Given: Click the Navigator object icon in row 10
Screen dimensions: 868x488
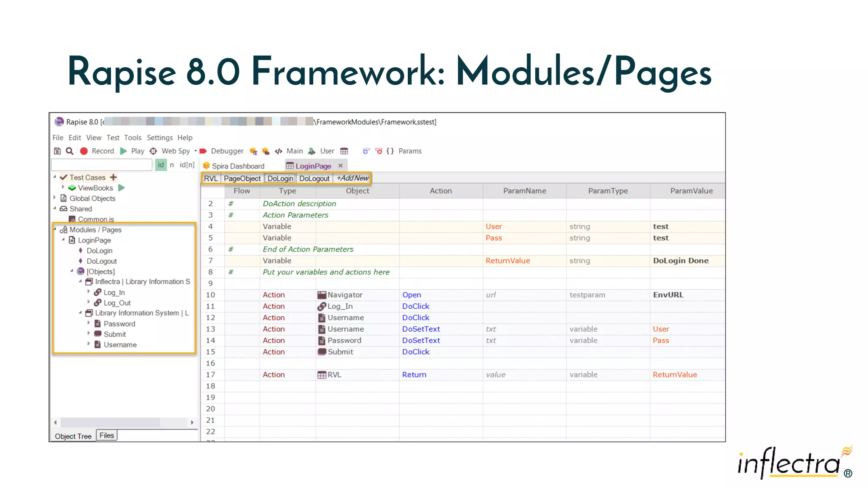Looking at the screenshot, I should point(322,295).
